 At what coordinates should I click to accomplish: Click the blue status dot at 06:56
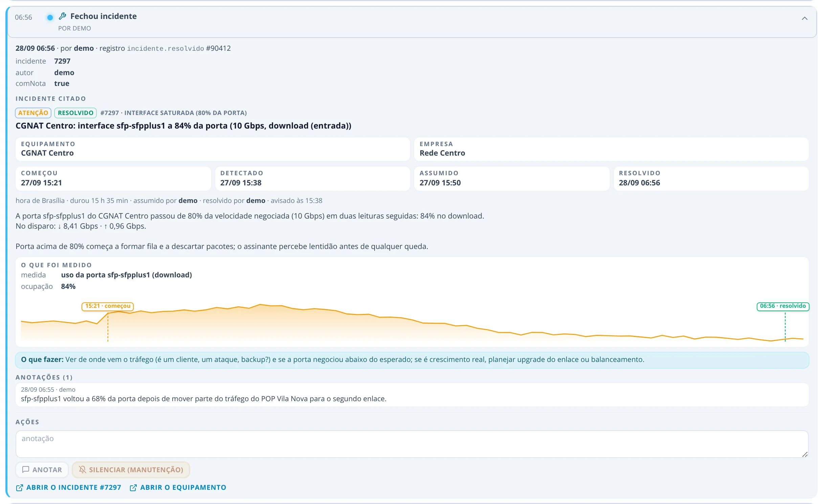click(x=50, y=17)
